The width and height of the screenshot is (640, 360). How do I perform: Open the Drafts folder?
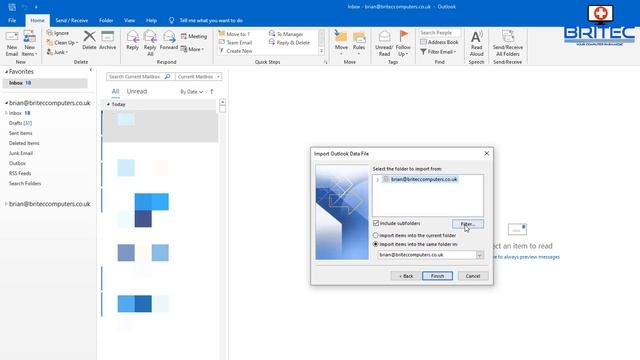coord(20,123)
